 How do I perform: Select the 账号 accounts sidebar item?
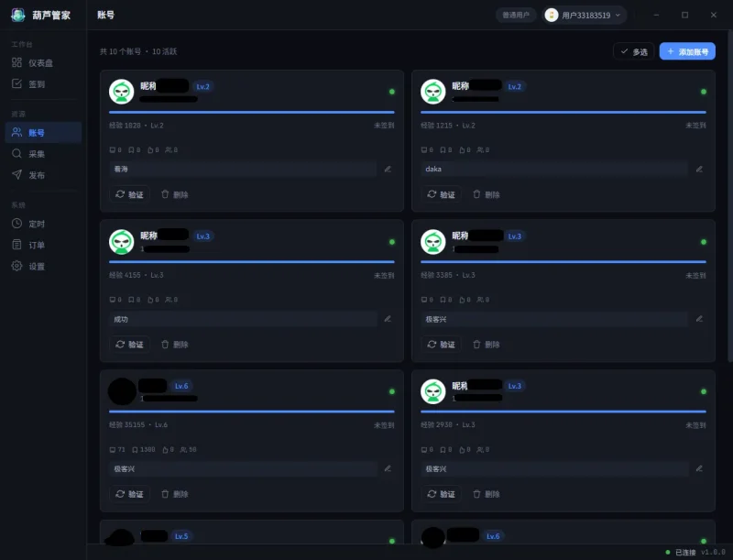pyautogui.click(x=43, y=132)
